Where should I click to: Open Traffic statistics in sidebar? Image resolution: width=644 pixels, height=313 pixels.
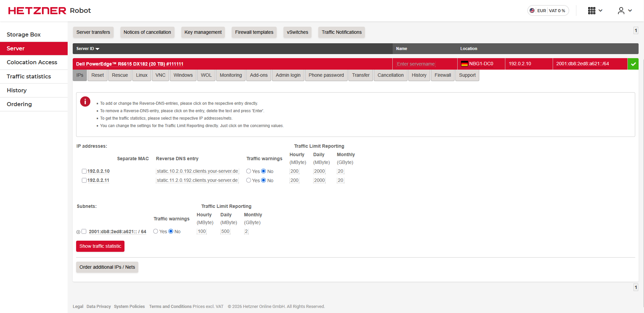[29, 76]
